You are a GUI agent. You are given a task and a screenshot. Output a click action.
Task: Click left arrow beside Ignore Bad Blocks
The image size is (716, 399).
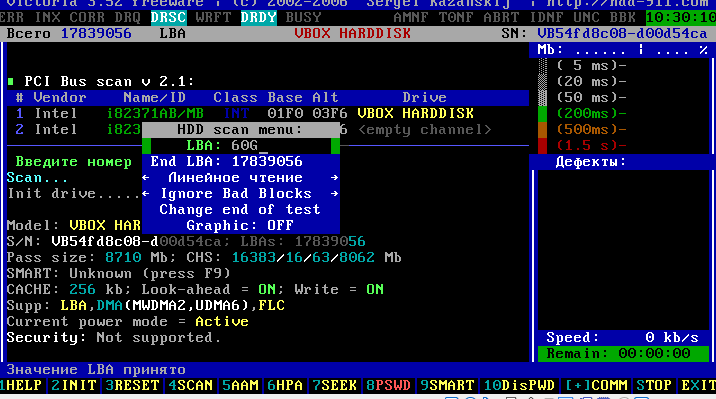tap(146, 194)
